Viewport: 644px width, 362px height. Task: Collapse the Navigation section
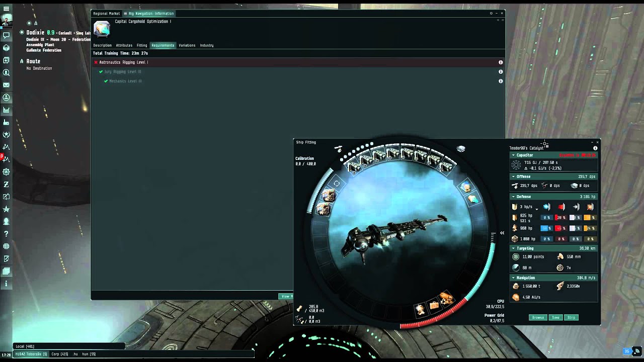click(x=513, y=278)
